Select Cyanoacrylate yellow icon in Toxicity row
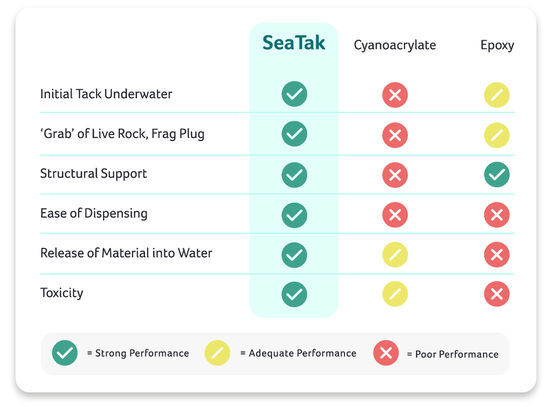Image resolution: width=555 pixels, height=407 pixels. [x=395, y=294]
